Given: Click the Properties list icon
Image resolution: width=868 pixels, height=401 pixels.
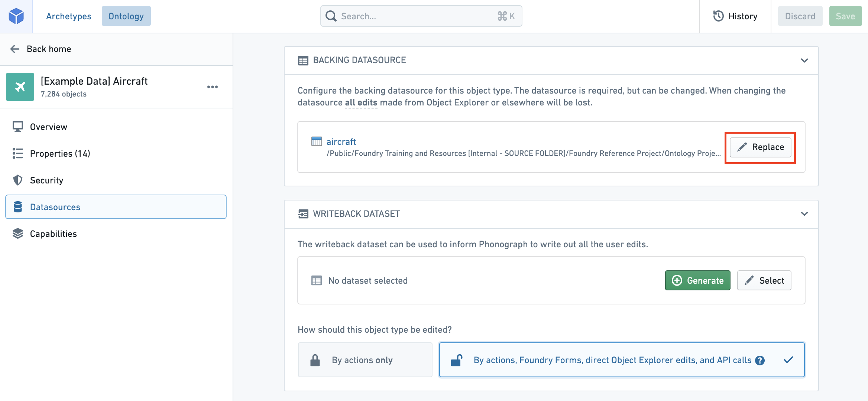Looking at the screenshot, I should click(x=18, y=153).
